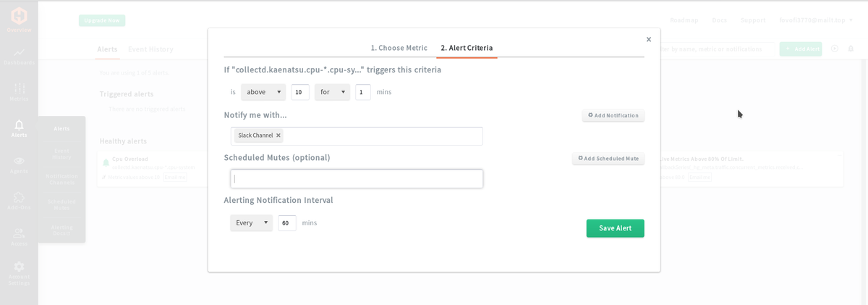Click the Save Alert button
The width and height of the screenshot is (868, 305).
pyautogui.click(x=615, y=228)
